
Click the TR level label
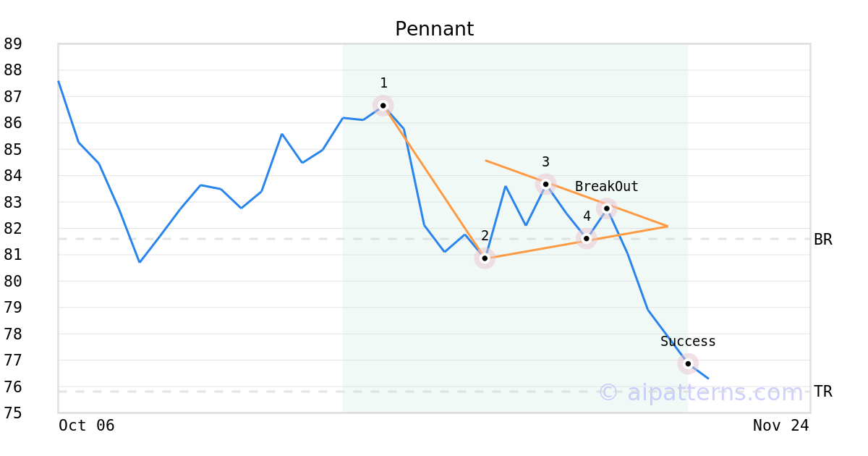pos(823,392)
